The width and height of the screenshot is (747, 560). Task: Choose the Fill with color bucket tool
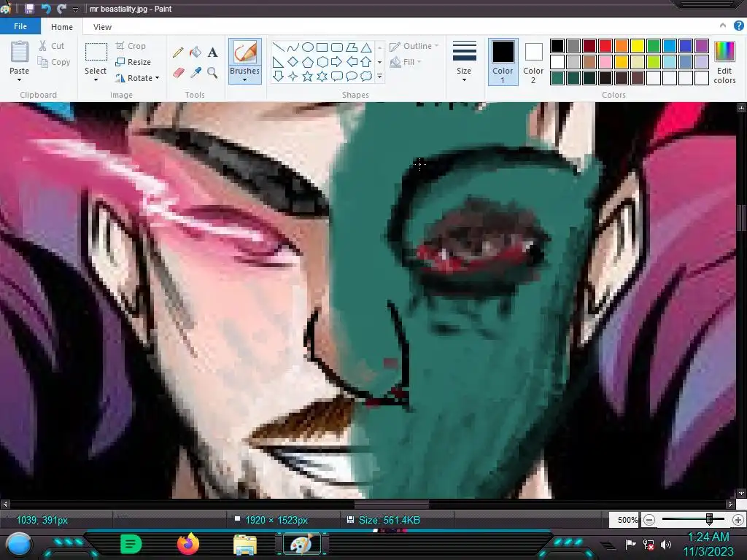pyautogui.click(x=196, y=52)
